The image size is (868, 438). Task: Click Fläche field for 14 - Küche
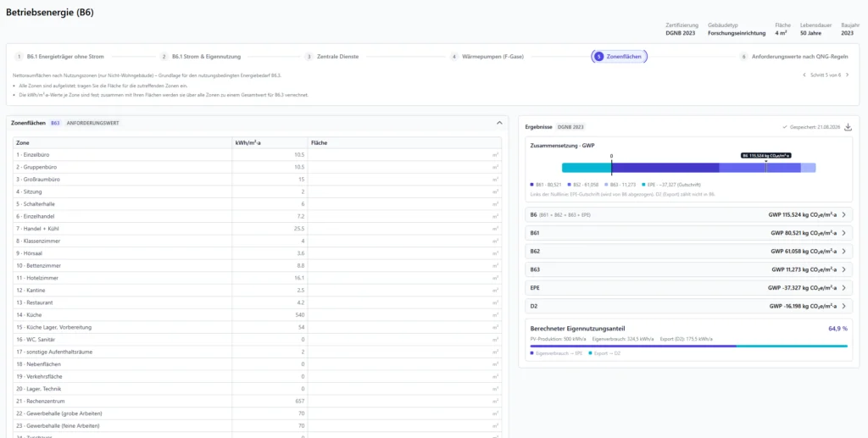pos(404,314)
